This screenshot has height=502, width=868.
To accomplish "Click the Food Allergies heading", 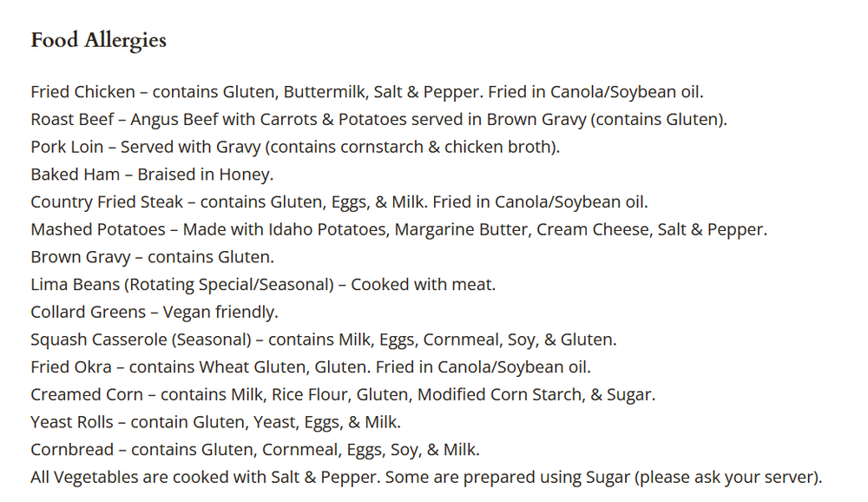I will (98, 40).
